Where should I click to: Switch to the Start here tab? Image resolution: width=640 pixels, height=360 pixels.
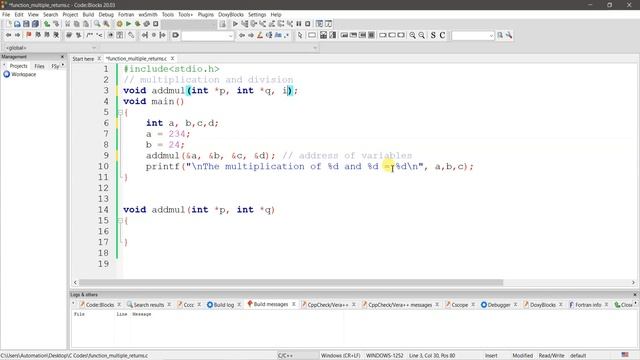(x=83, y=59)
